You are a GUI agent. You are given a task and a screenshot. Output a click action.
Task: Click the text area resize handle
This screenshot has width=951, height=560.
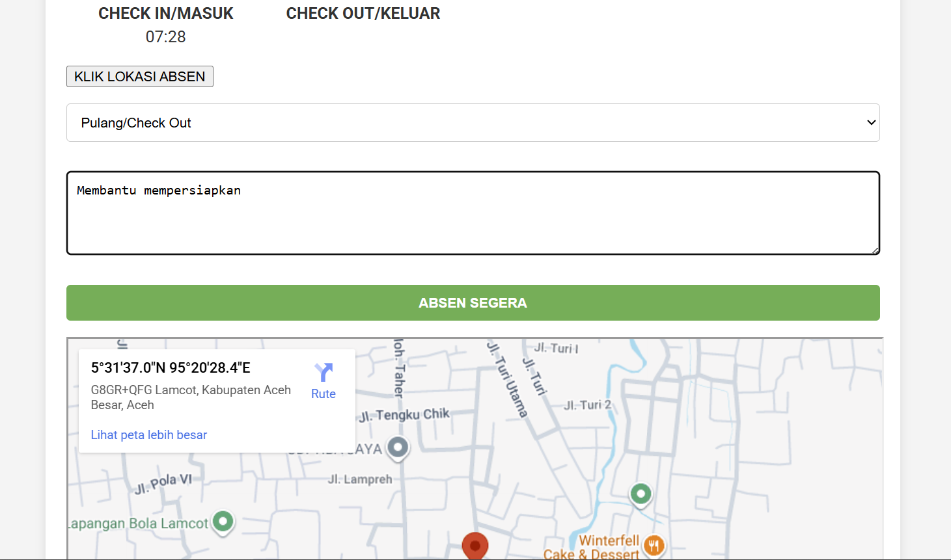[x=875, y=250]
